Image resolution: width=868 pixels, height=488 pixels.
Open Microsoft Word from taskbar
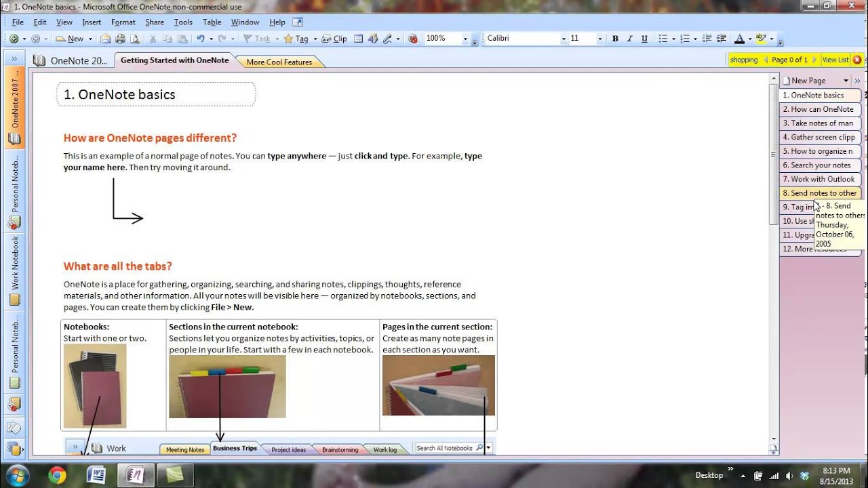coord(96,475)
